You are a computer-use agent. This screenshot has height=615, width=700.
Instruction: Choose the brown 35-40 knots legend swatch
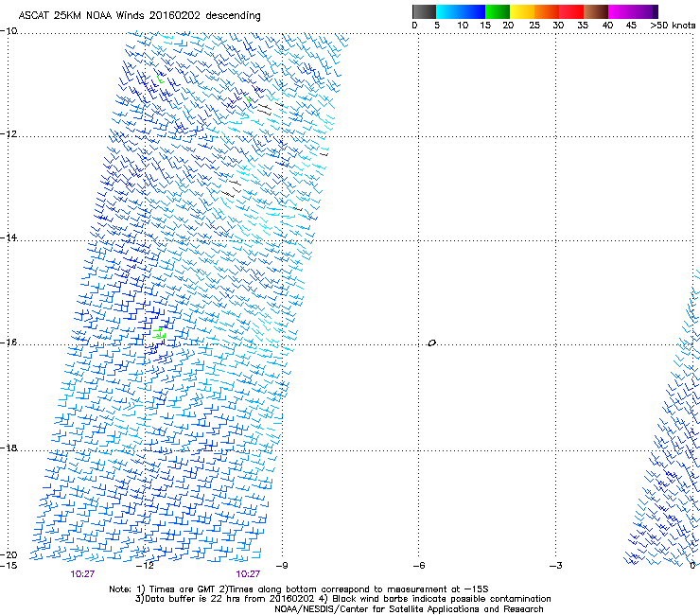(596, 11)
